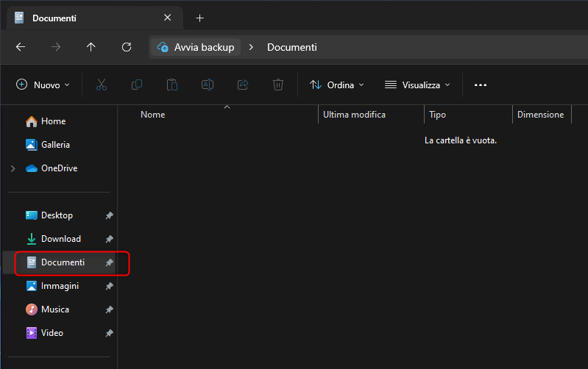
Task: Click the Paste clipboard icon
Action: (x=172, y=85)
